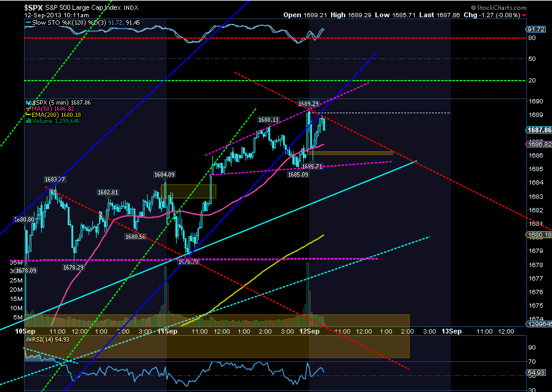Image resolution: width=552 pixels, height=392 pixels.
Task: Click the 1687.86 last-price axis tag
Action: 539,130
